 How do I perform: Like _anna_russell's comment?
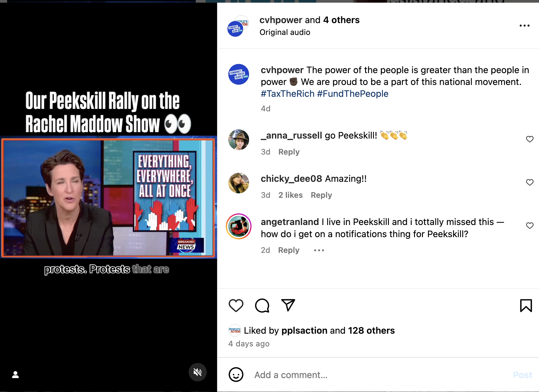tap(530, 139)
